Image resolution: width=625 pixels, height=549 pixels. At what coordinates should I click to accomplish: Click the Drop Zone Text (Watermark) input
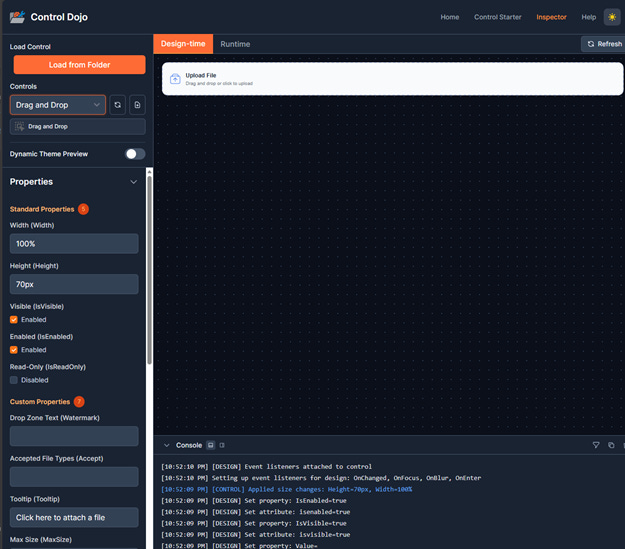coord(74,436)
